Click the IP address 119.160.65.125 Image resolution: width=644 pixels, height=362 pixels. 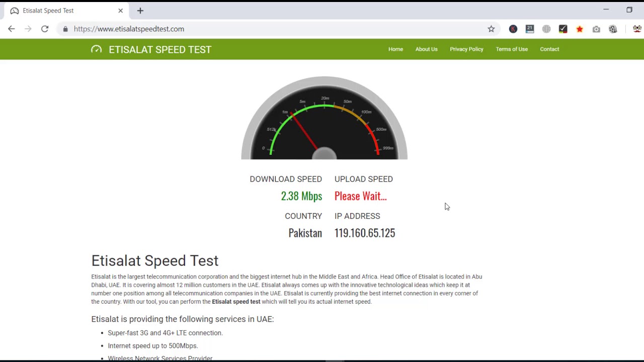365,233
